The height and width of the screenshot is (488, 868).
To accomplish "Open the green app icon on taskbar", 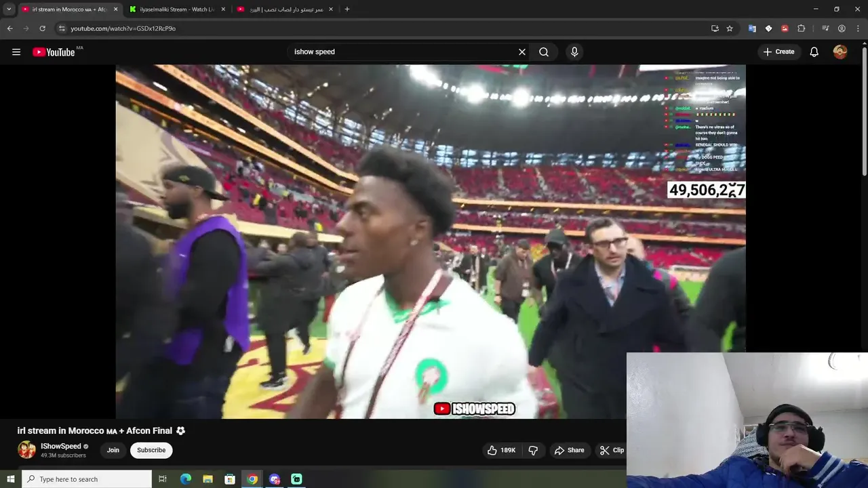I will pos(296,479).
